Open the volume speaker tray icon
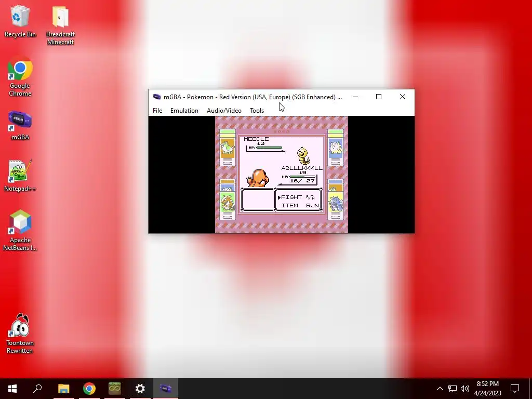The image size is (532, 399). click(465, 389)
